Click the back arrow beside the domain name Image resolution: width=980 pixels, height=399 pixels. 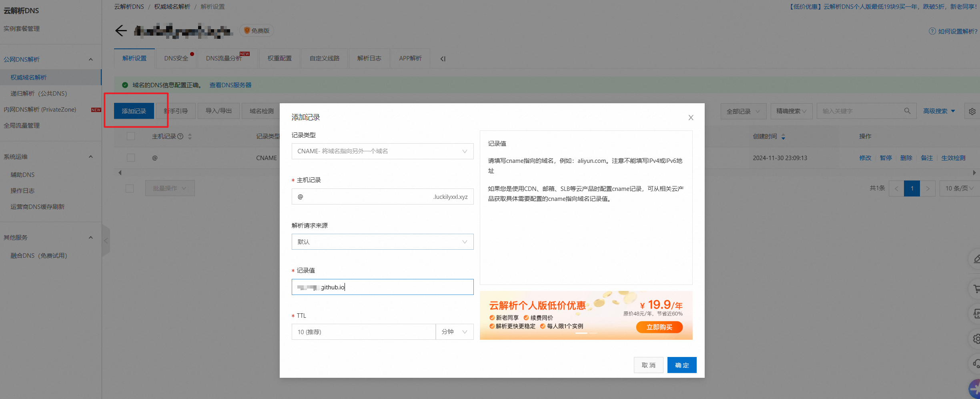pos(121,31)
